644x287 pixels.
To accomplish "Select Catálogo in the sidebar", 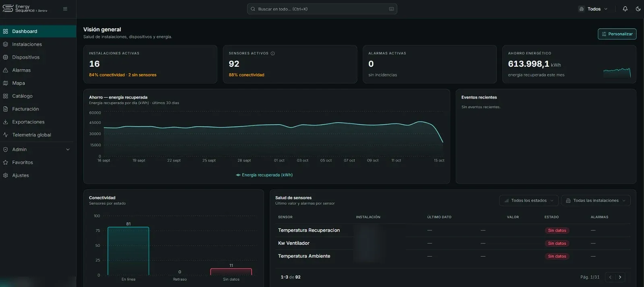I will (38, 96).
